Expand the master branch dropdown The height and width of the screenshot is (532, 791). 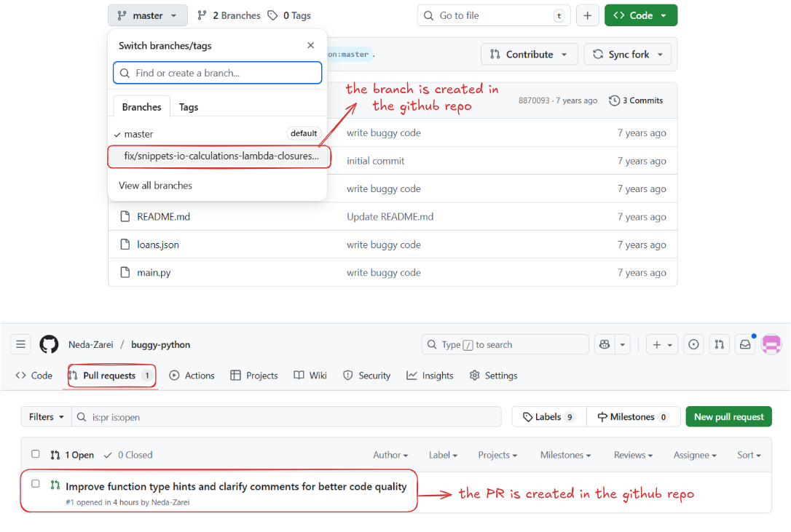(x=147, y=15)
